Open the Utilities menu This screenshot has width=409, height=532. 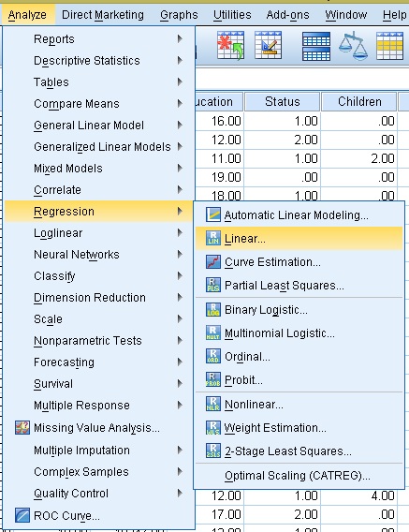232,15
